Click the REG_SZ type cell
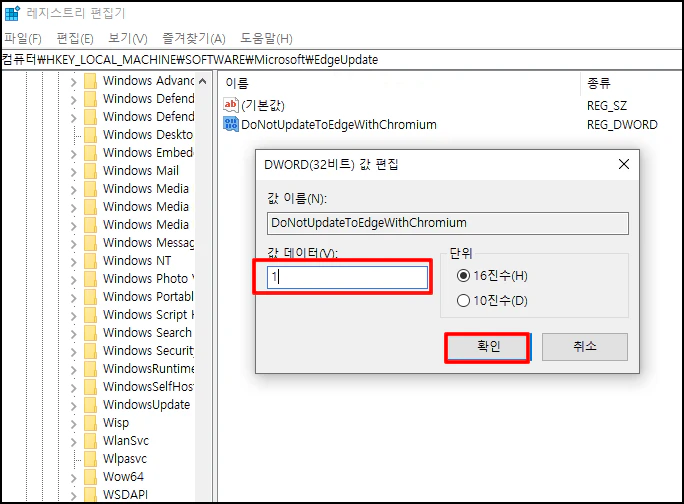Screen dimensions: 684x504 pyautogui.click(x=607, y=106)
